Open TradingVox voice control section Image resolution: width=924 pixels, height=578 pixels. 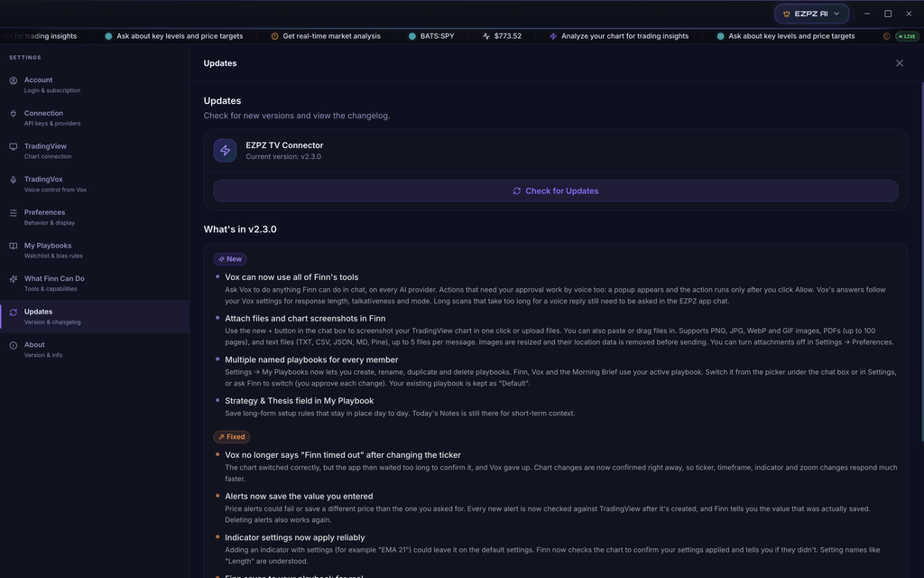94,184
